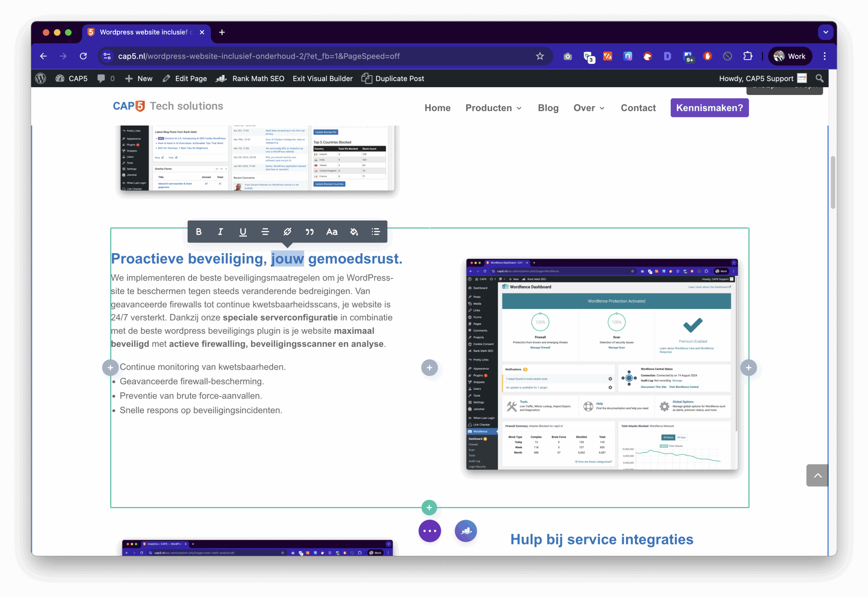
Task: Open the New content menu in admin bar
Action: [139, 78]
